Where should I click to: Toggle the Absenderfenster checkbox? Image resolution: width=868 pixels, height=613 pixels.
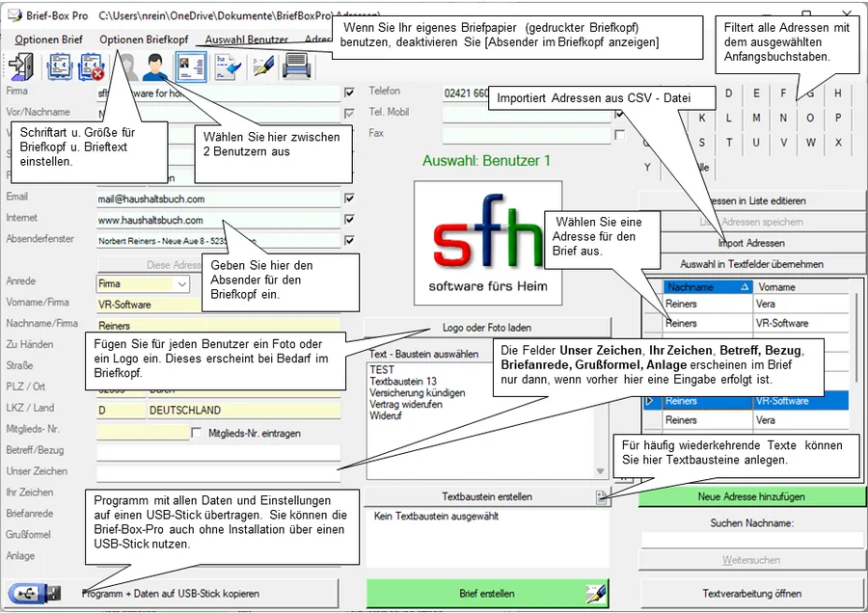point(349,240)
